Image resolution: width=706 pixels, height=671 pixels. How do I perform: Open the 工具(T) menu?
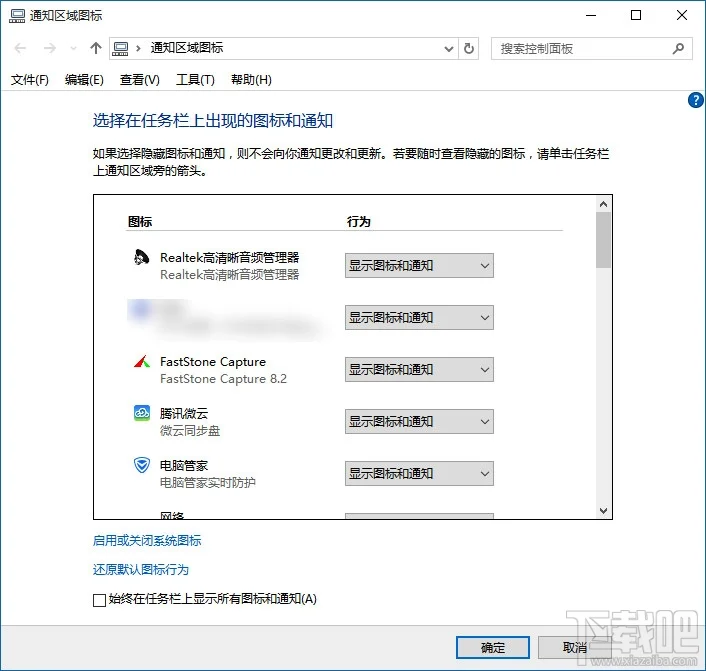pyautogui.click(x=195, y=80)
